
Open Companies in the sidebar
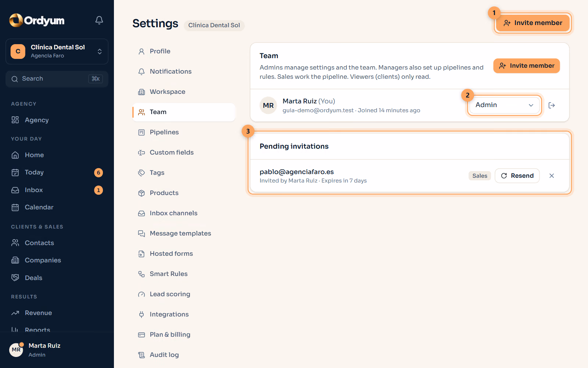pos(57,260)
